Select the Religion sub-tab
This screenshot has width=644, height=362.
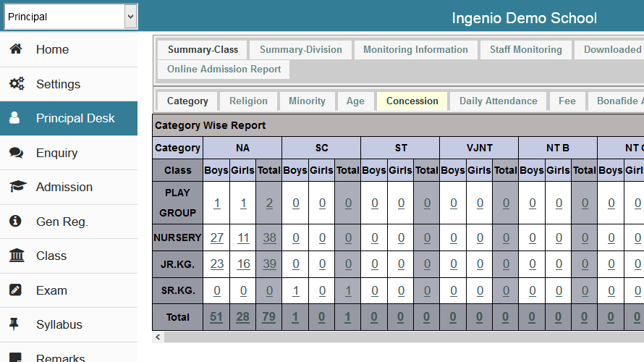(248, 101)
